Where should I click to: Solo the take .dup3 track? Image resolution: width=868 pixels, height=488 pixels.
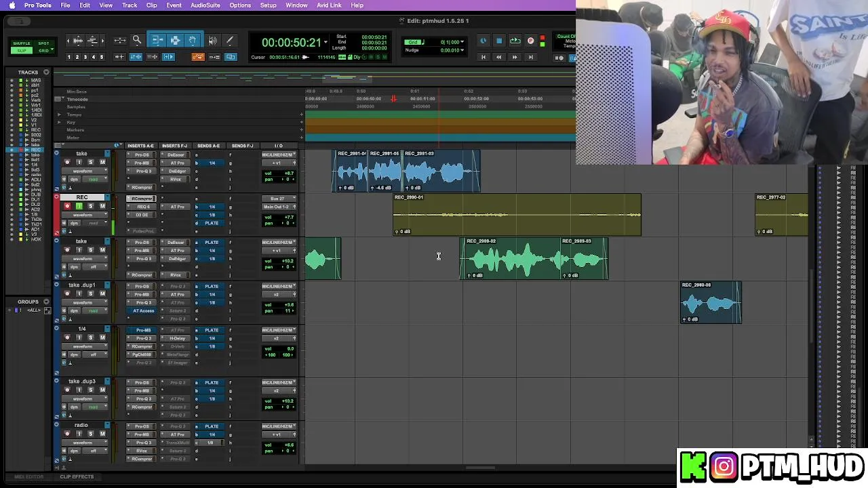pyautogui.click(x=90, y=390)
